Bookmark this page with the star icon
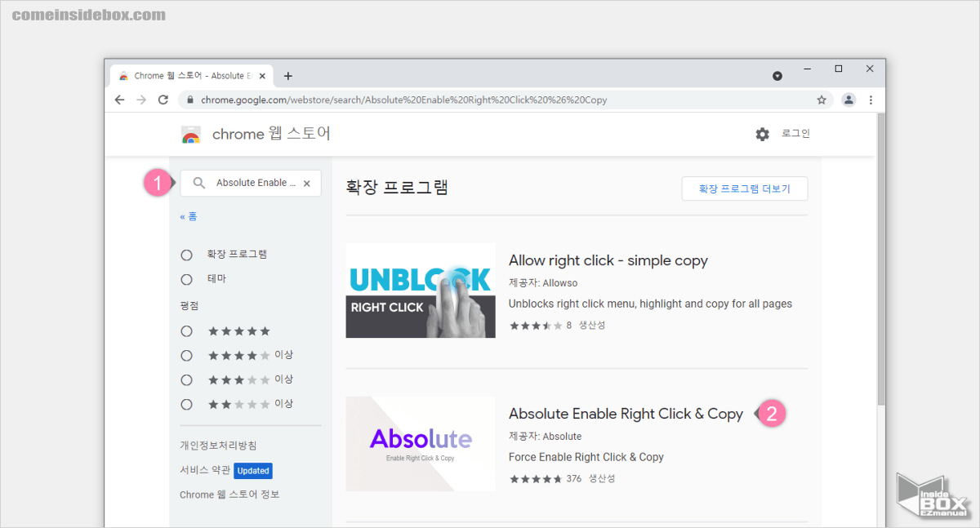The width and height of the screenshot is (980, 528). [822, 100]
